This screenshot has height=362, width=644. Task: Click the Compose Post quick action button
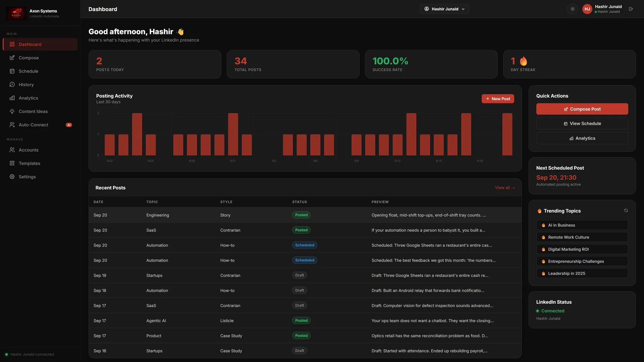(x=582, y=109)
